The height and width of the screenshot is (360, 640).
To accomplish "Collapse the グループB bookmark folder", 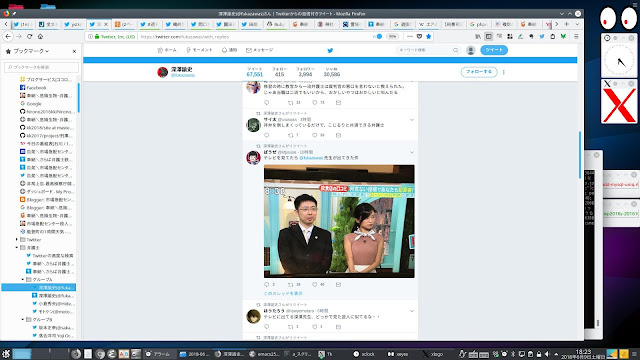I will (23, 320).
